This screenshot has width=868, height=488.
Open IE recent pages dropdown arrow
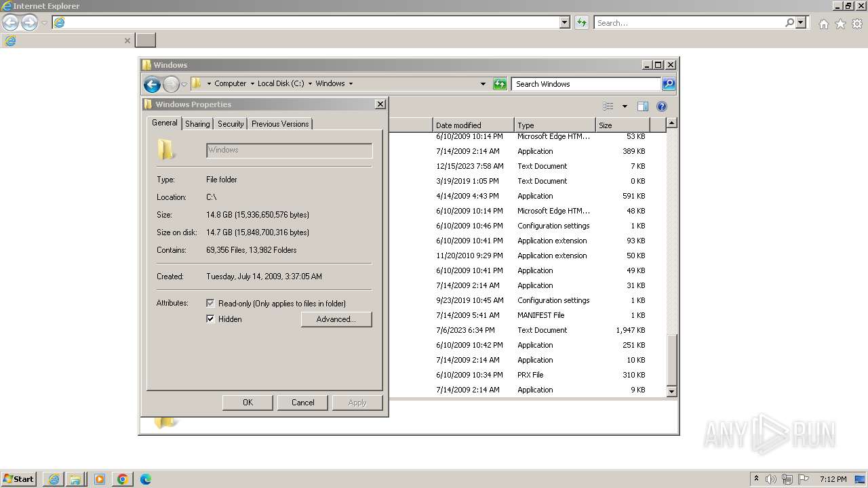point(45,22)
